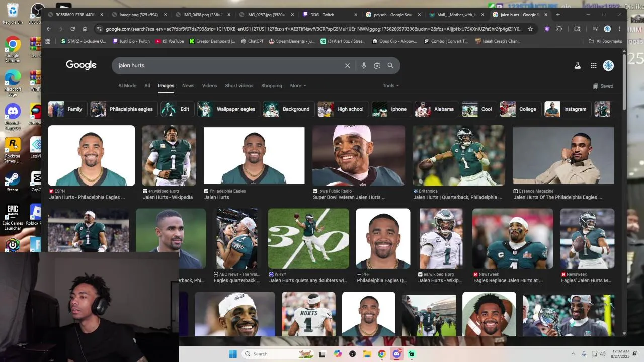Open the Google account avatar
This screenshot has height=362, width=644.
(608, 66)
